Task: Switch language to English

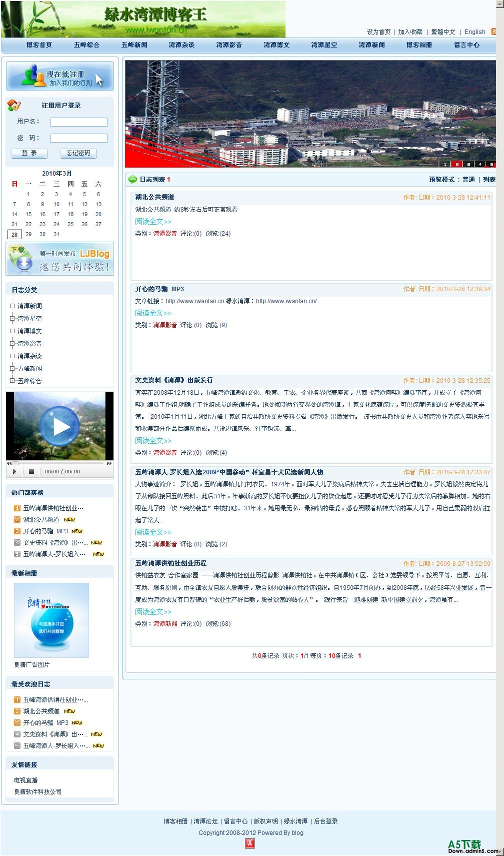Action: 475,32
